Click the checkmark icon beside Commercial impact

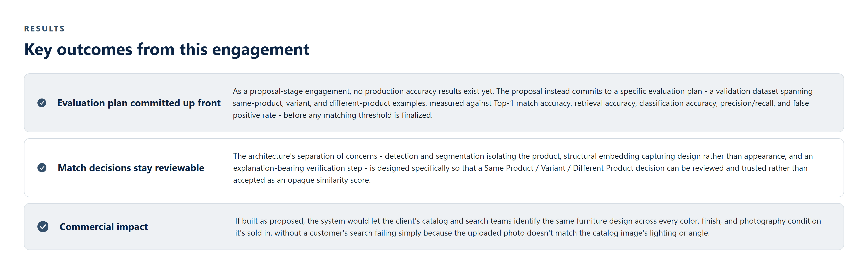coord(43,227)
